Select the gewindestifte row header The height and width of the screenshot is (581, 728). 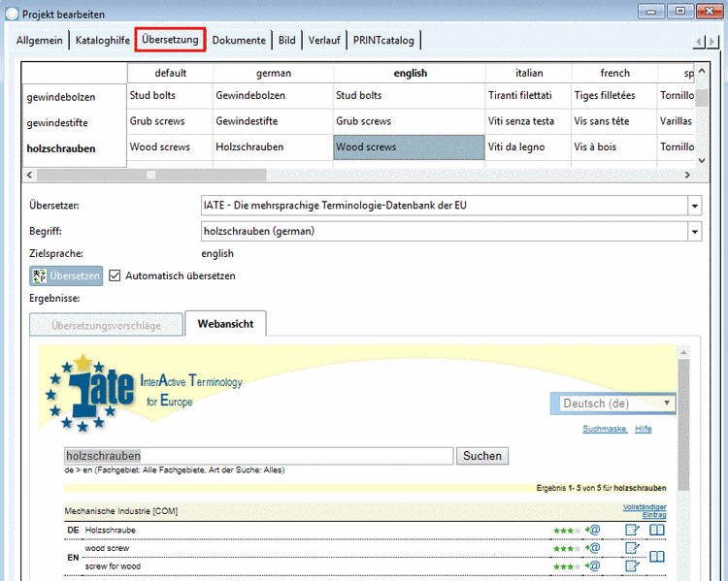75,123
